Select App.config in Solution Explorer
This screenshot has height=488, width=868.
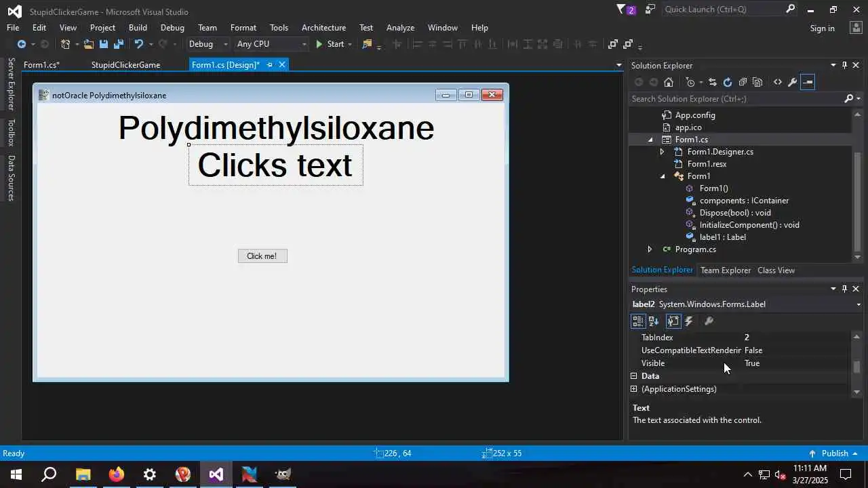coord(695,115)
